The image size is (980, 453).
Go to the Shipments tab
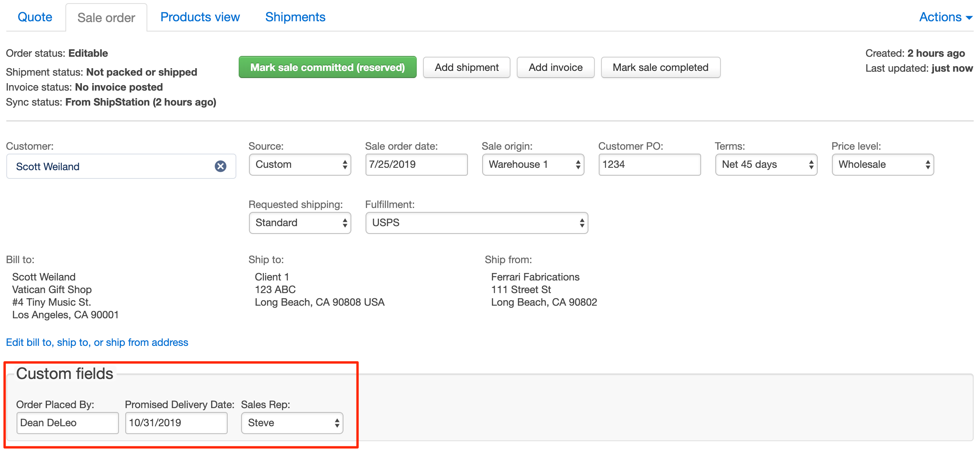295,17
